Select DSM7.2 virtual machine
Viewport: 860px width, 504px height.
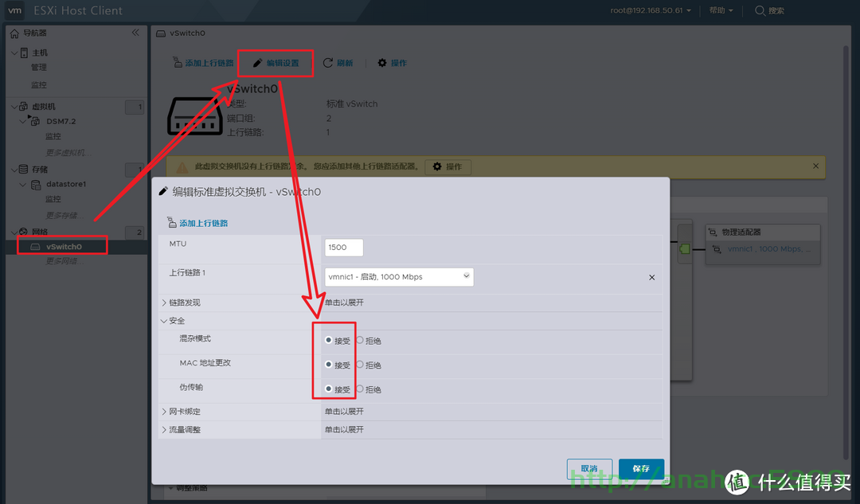click(x=61, y=121)
